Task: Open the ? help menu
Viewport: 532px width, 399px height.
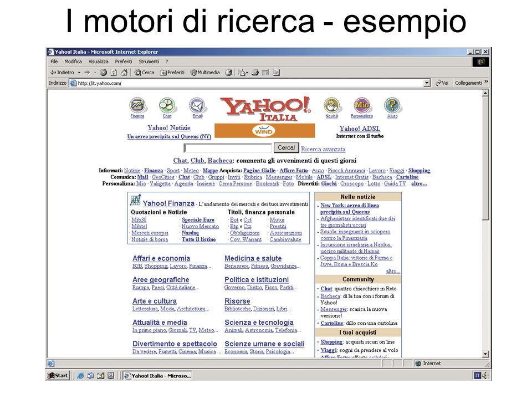Action: pos(167,62)
